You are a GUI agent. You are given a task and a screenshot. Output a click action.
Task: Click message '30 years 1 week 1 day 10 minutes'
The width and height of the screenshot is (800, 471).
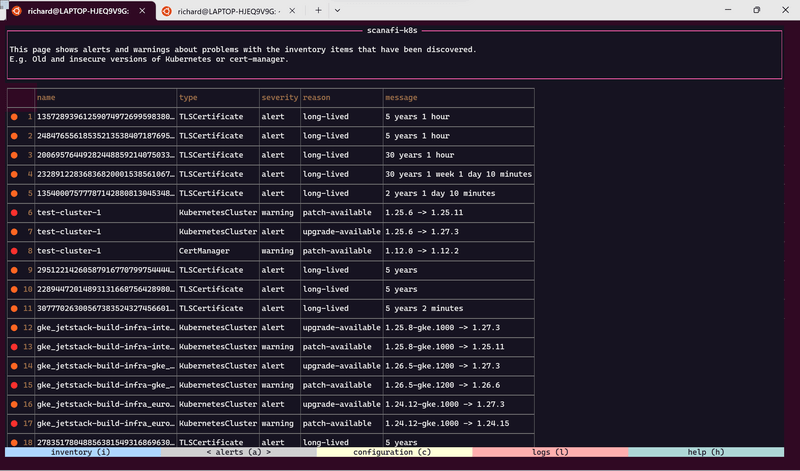459,174
